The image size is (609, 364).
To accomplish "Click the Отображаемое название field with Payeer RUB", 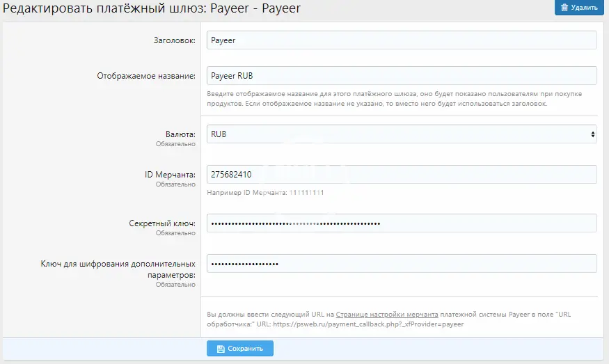I will [402, 75].
